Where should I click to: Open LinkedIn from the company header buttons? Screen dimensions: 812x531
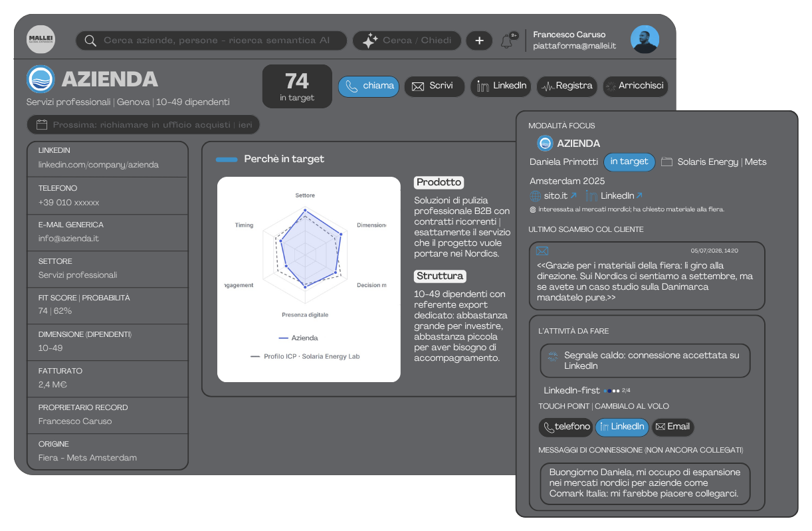click(501, 86)
